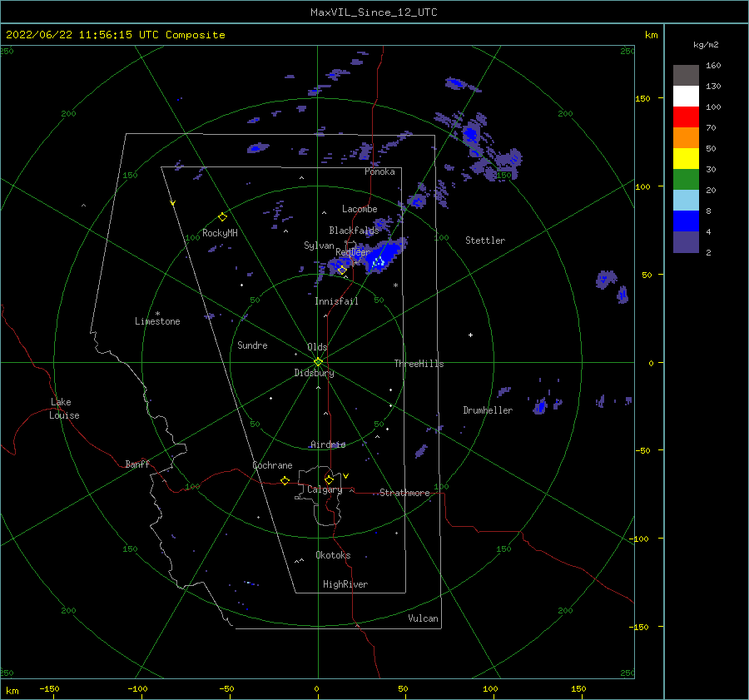Click the Lake Louise label
Screen dimensions: 749x700
(64, 409)
